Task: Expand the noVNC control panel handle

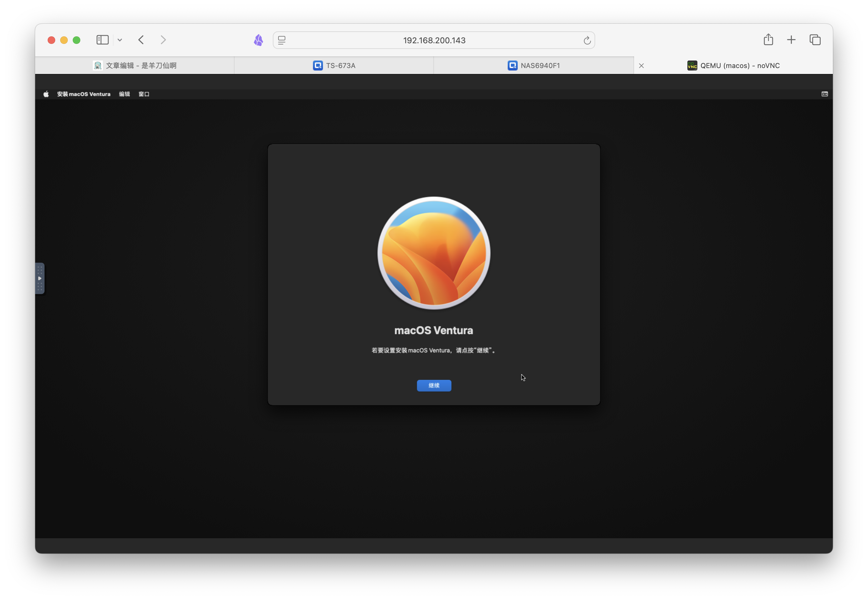Action: (40, 278)
